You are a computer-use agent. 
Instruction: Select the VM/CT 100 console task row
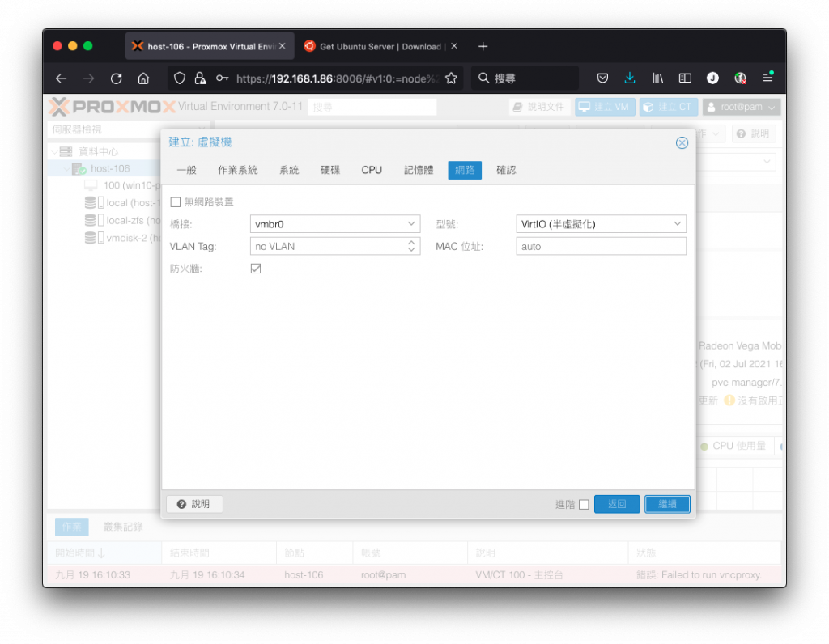tap(414, 575)
